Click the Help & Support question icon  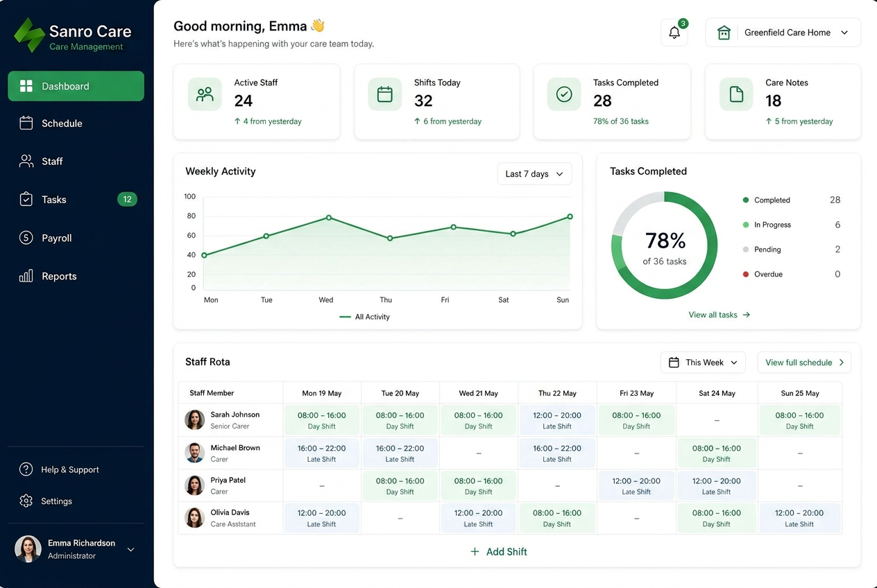[x=26, y=469]
